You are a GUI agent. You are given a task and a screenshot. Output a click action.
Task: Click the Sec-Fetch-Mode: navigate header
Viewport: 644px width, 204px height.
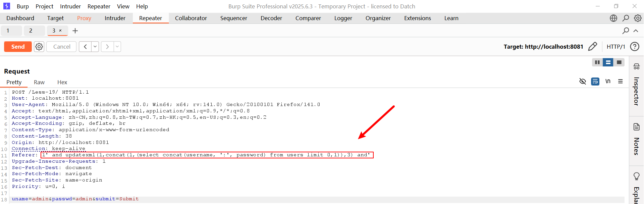point(52,174)
